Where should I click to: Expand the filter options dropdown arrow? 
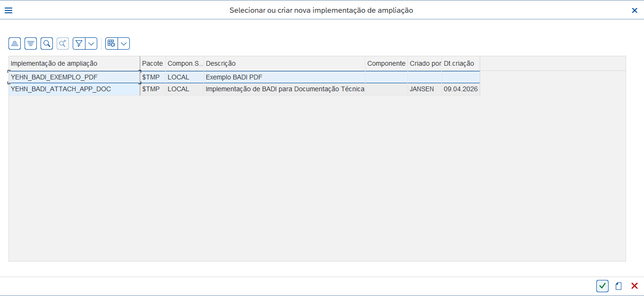(92, 44)
